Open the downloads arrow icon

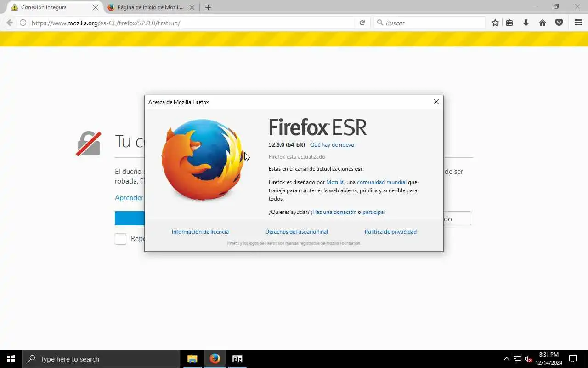coord(526,23)
